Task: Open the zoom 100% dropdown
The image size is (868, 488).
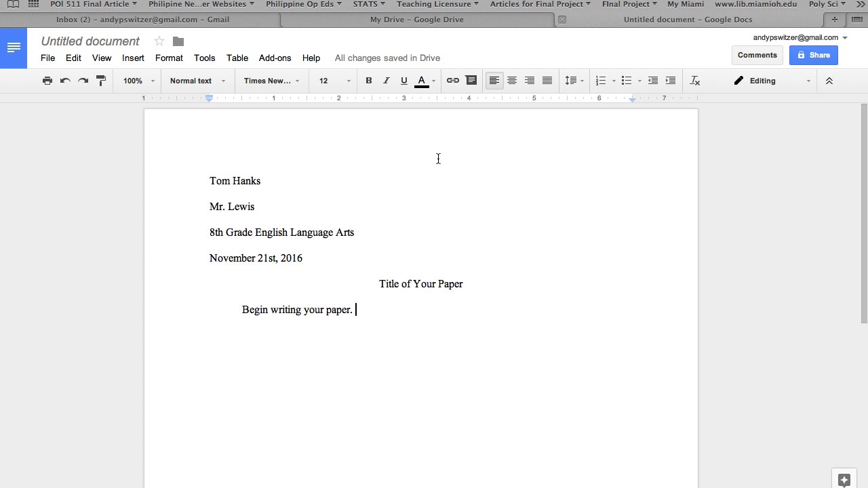Action: click(x=138, y=81)
